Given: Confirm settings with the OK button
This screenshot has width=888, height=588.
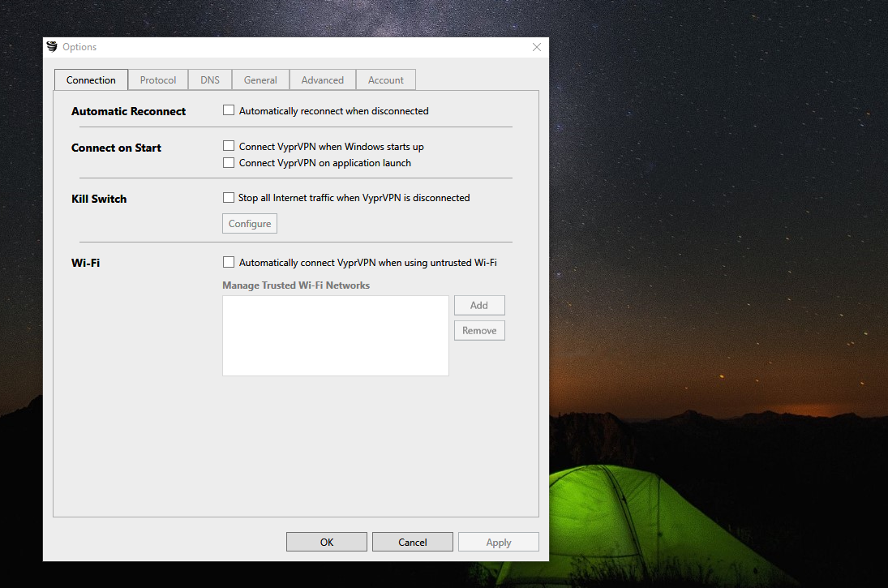Looking at the screenshot, I should [x=327, y=542].
